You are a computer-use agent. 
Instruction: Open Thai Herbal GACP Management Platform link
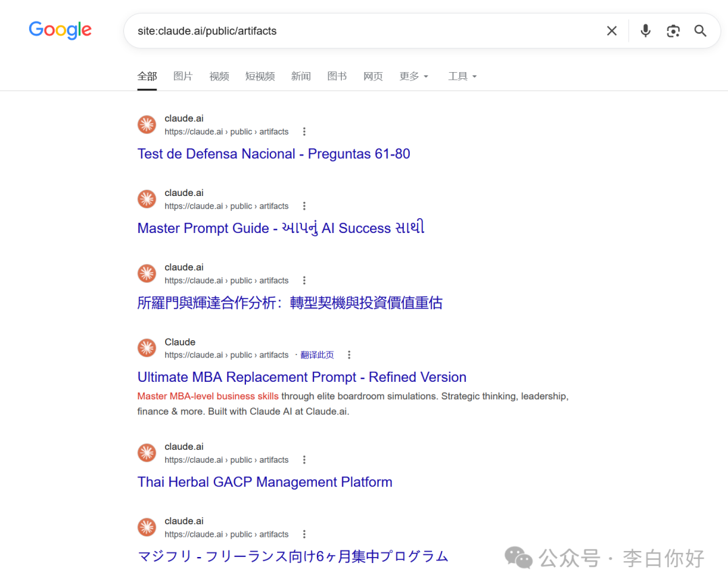tap(265, 482)
